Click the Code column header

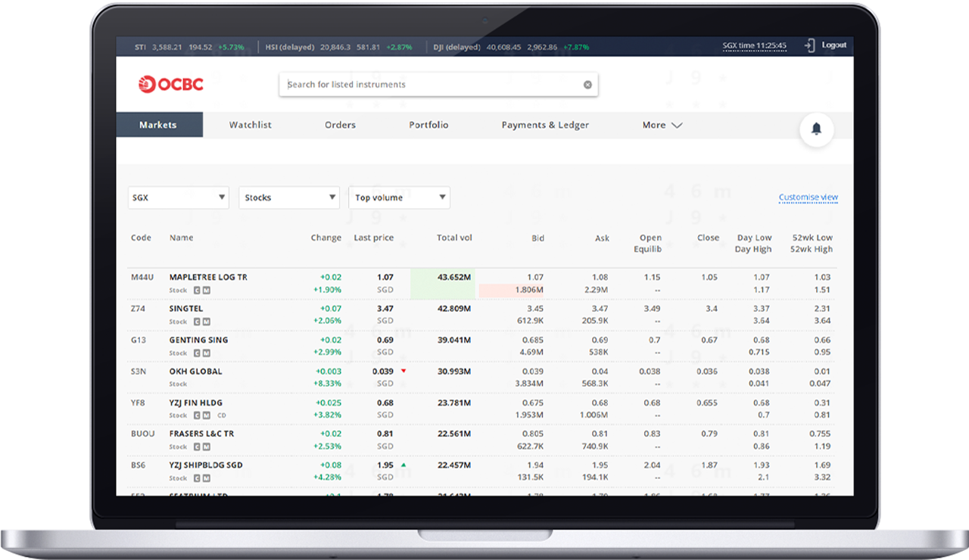click(x=141, y=238)
